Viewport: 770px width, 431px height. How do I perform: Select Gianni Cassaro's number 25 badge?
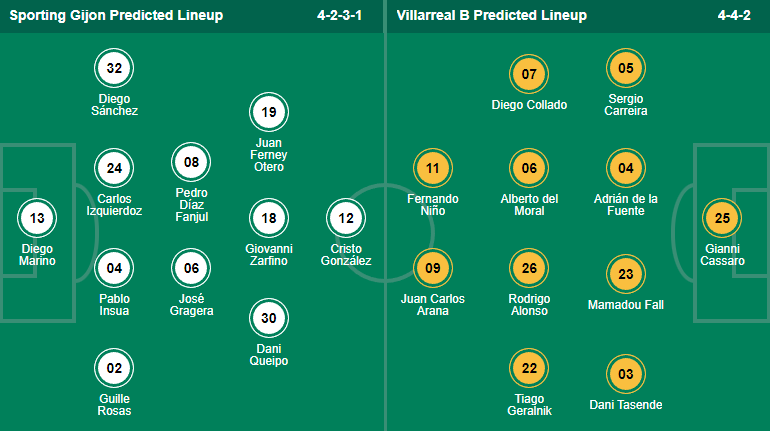pyautogui.click(x=723, y=218)
